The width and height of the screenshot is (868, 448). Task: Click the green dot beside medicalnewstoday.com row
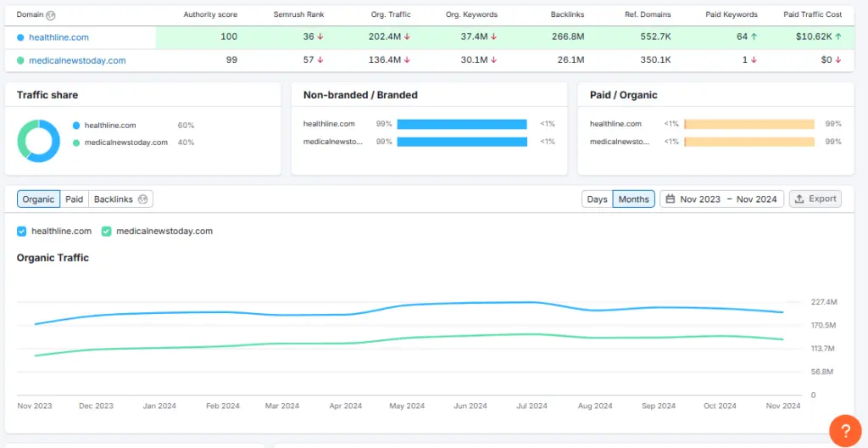[20, 60]
